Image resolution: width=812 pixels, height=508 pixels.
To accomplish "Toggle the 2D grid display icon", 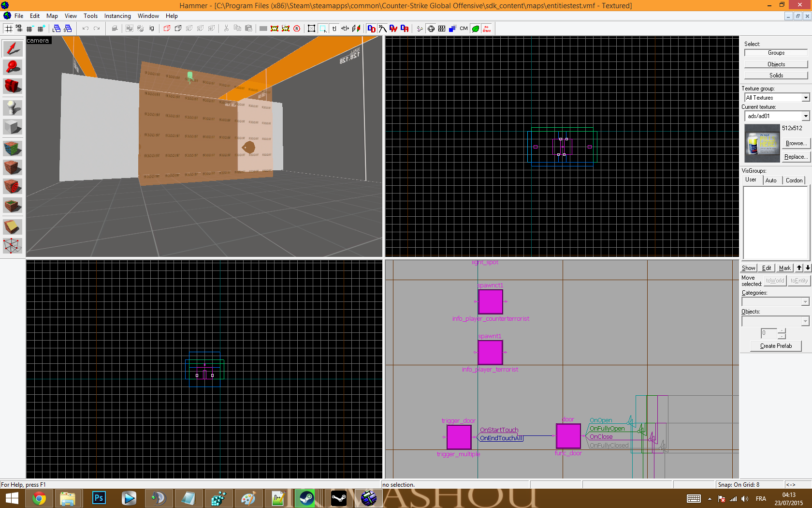I will (x=8, y=29).
